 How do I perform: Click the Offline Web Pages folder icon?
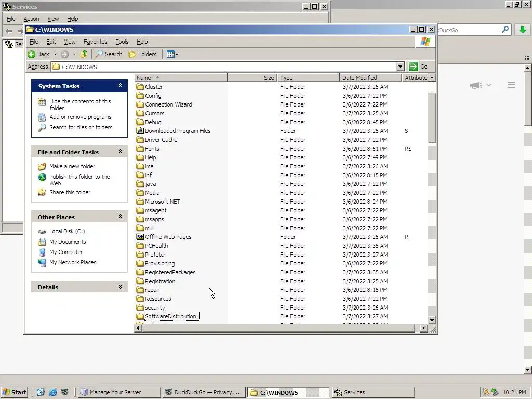[140, 236]
